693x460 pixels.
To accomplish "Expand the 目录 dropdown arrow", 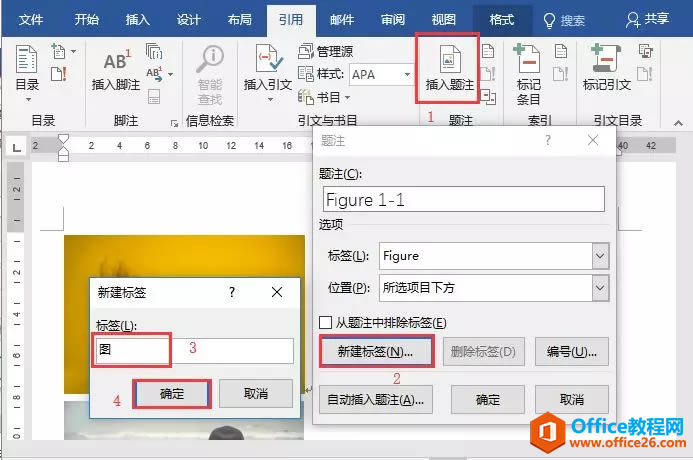I will tap(28, 99).
